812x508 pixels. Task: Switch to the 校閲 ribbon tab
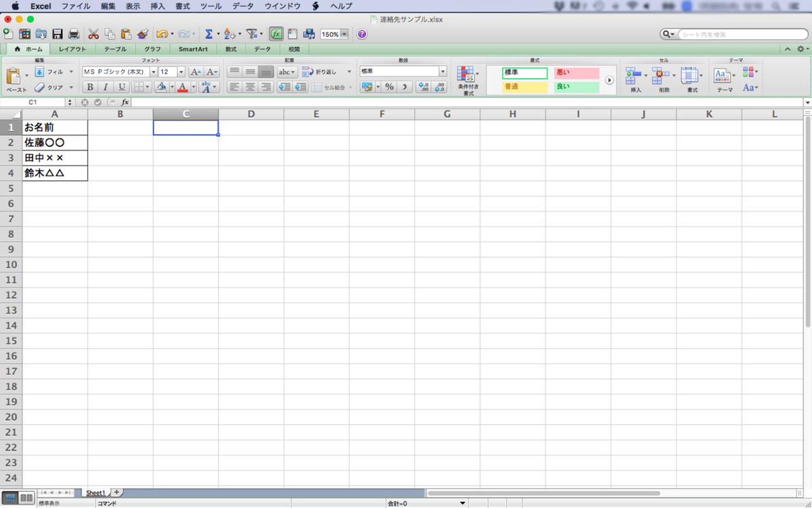(x=294, y=49)
